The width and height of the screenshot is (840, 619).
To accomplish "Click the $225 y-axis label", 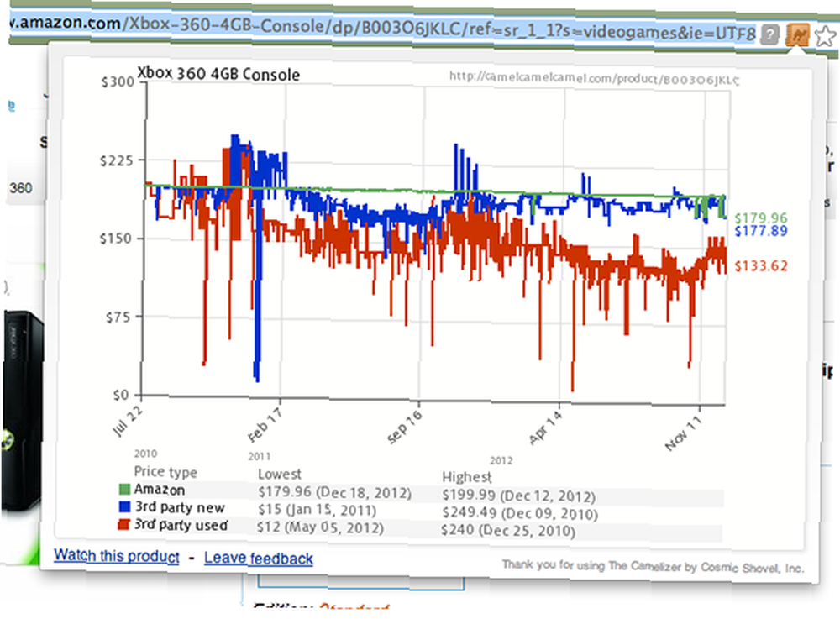I will (116, 160).
